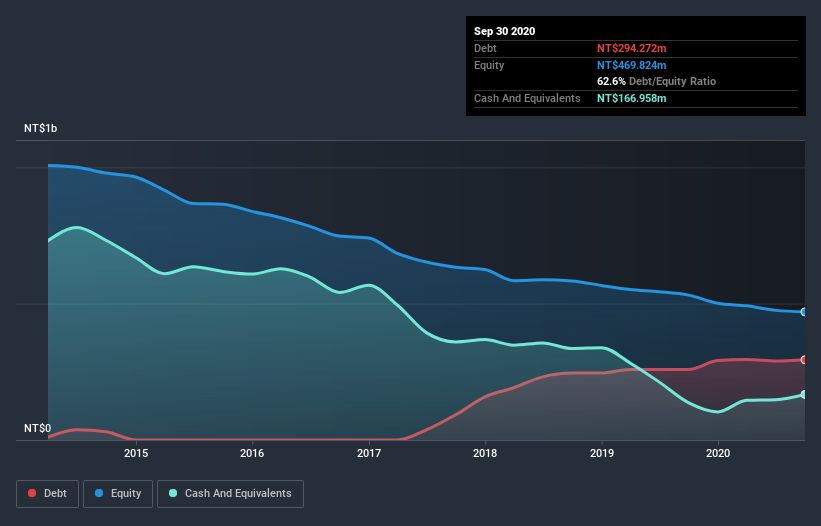
Task: Click the Sep 30 2020 tooltip date
Action: point(505,31)
